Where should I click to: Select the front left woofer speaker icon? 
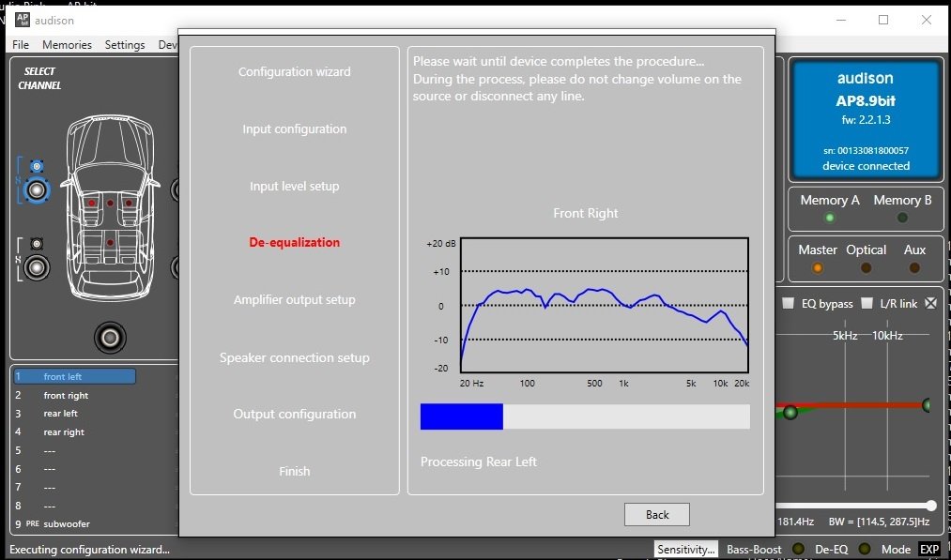point(37,190)
